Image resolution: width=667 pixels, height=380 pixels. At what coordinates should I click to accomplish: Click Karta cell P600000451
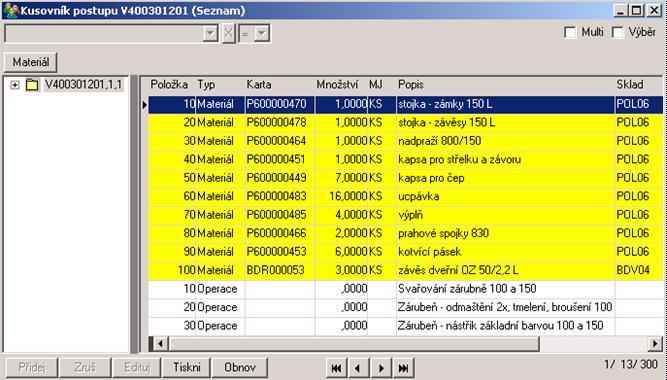279,160
